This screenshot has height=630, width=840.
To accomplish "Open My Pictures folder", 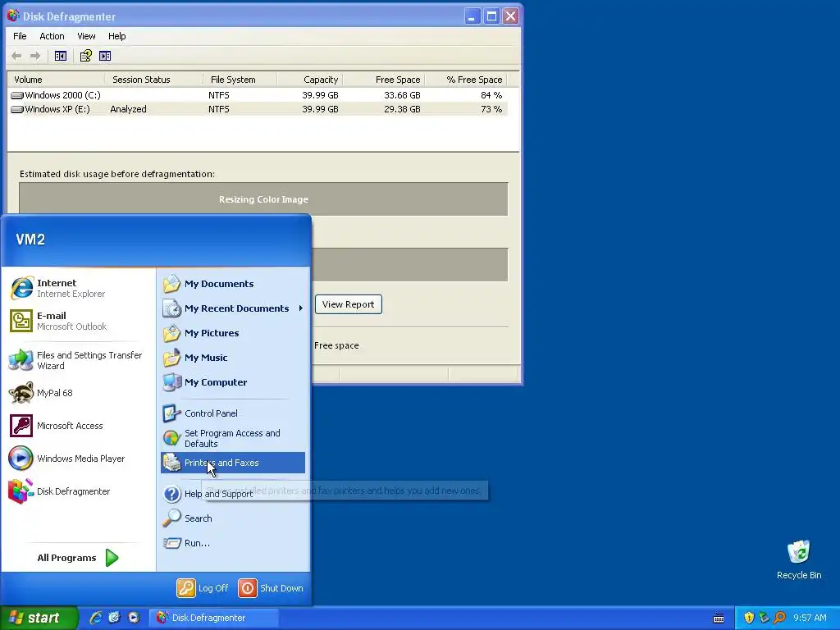I will pyautogui.click(x=233, y=333).
